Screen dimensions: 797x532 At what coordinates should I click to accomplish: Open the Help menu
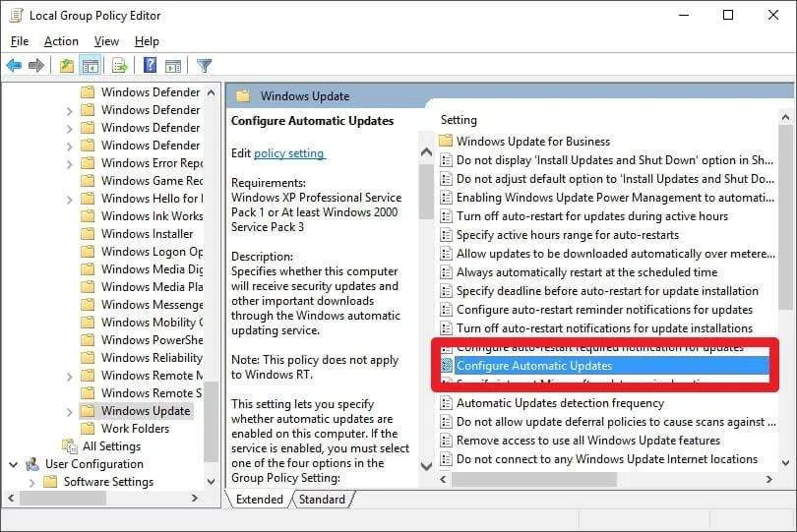coord(147,41)
